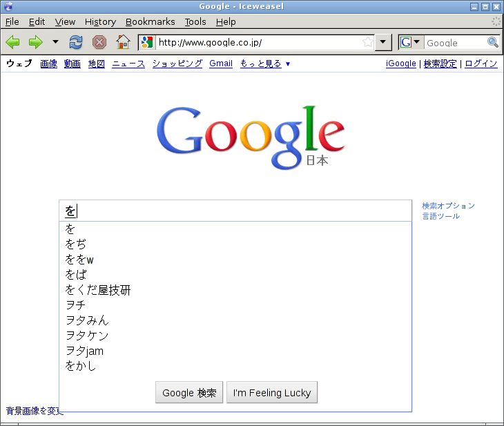
Task: Open the History menu
Action: coord(100,21)
